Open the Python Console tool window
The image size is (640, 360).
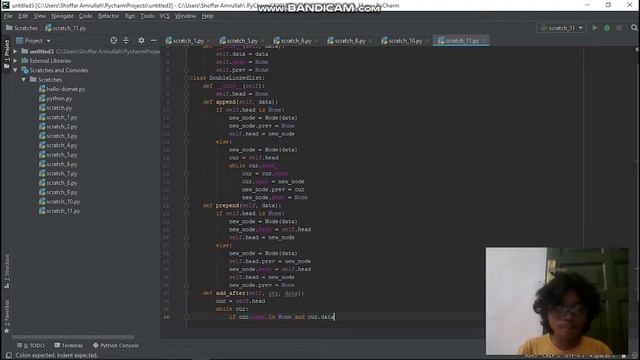point(116,345)
